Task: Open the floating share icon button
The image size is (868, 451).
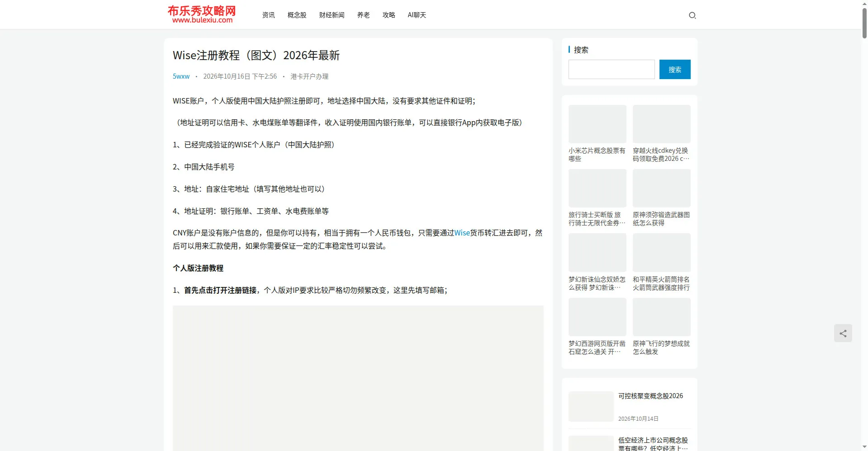Action: pyautogui.click(x=843, y=333)
